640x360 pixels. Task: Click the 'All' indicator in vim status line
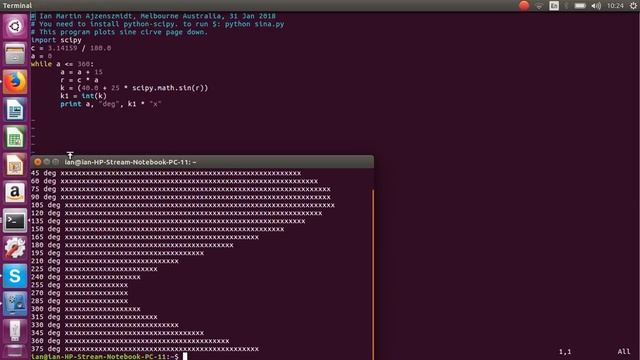[x=624, y=351]
